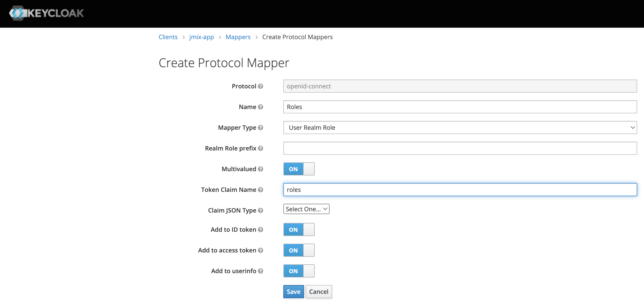644x308 pixels.
Task: Show help tooltip for Token Claim Name
Action: tap(261, 190)
